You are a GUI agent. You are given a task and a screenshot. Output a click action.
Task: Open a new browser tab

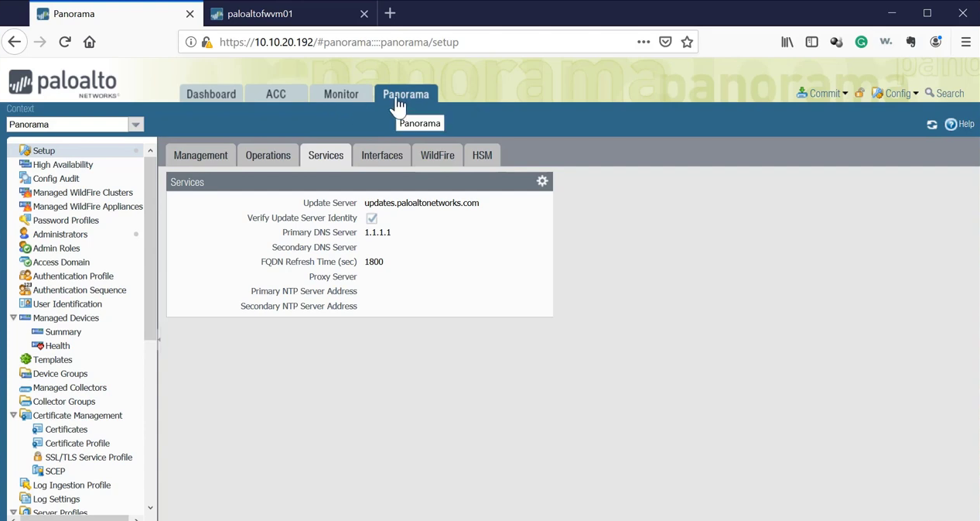[x=390, y=13]
